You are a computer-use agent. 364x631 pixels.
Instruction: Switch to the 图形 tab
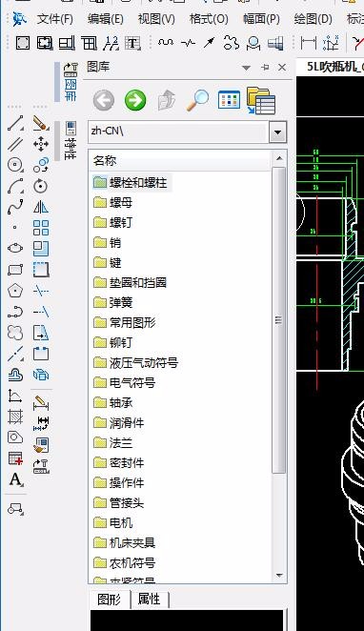109,600
